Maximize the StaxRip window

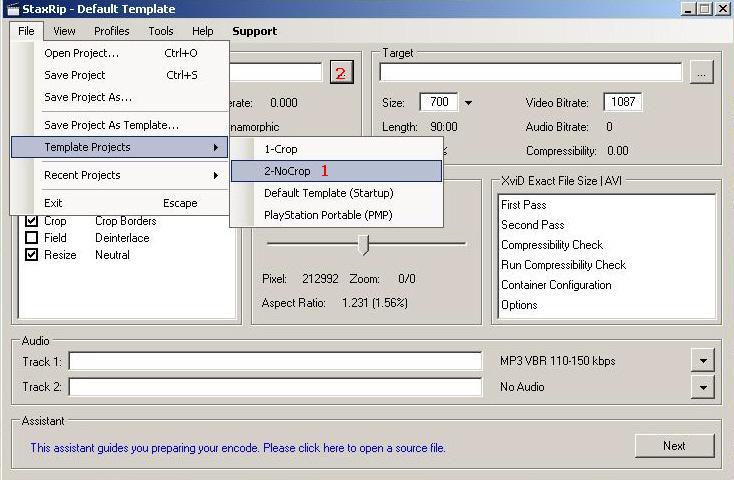coord(705,8)
